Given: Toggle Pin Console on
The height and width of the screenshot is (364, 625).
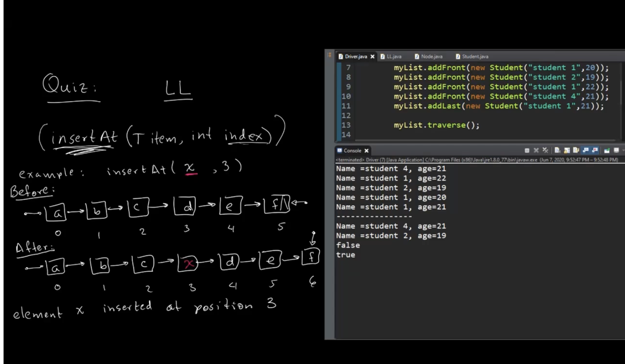Looking at the screenshot, I should pos(576,150).
